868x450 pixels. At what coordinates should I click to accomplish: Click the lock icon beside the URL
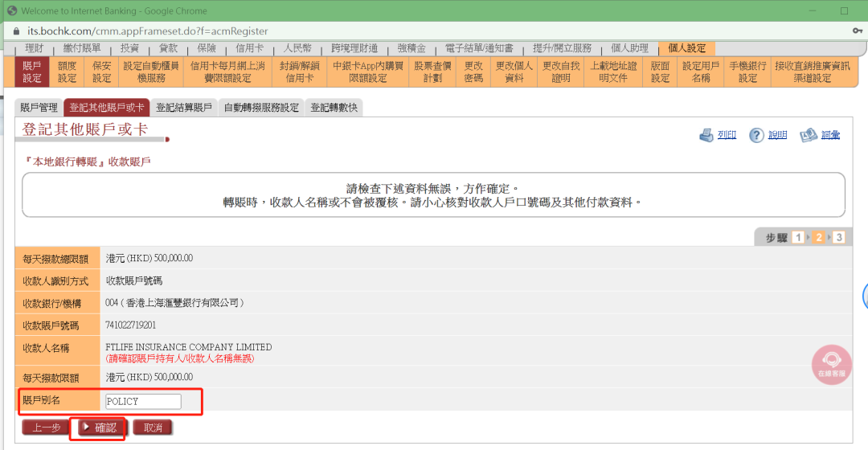click(x=17, y=31)
